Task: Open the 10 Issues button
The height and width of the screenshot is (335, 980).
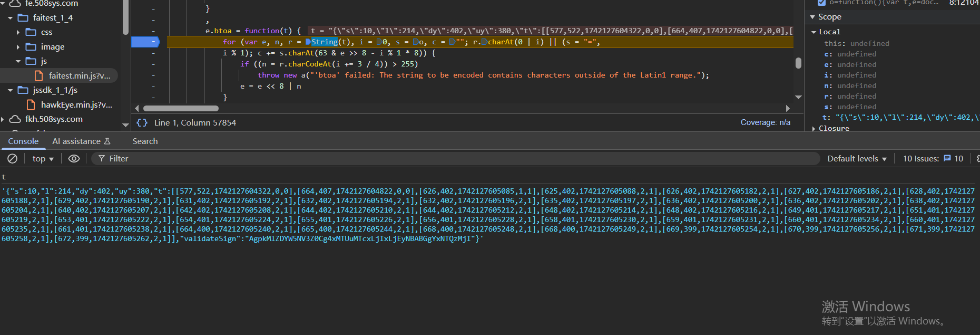Action: click(933, 159)
